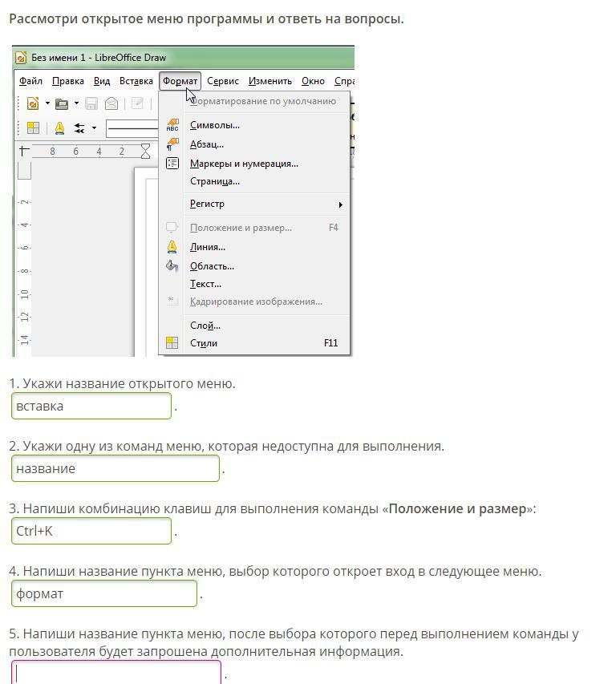Click the Символы ABC icon in menu
The image size is (616, 684).
point(172,125)
